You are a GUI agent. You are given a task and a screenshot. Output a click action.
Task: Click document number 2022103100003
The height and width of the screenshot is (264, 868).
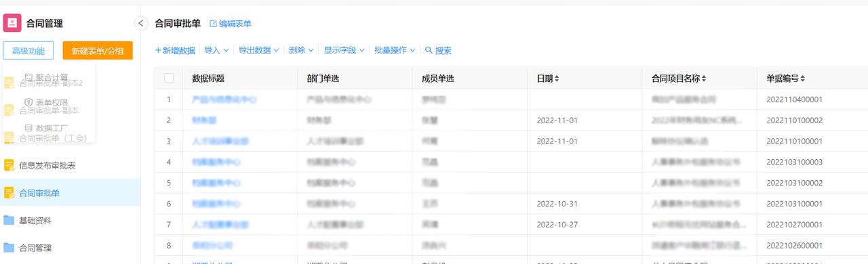794,162
